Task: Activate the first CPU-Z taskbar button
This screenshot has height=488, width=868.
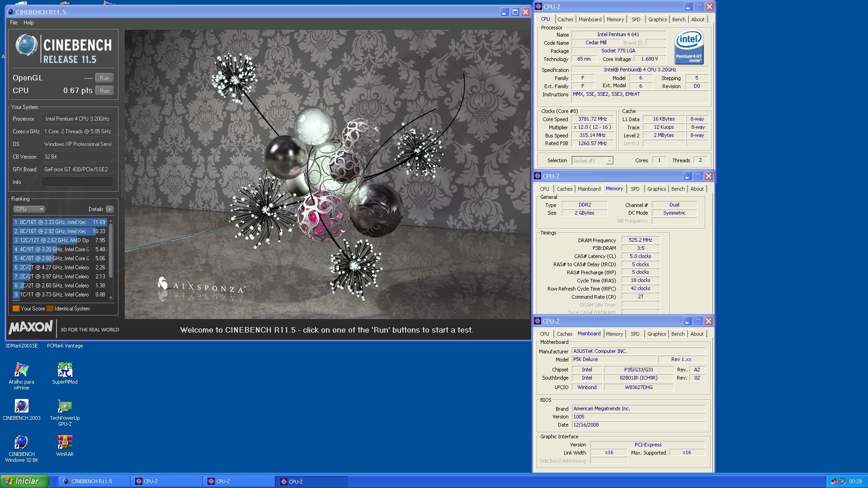Action: [167, 481]
